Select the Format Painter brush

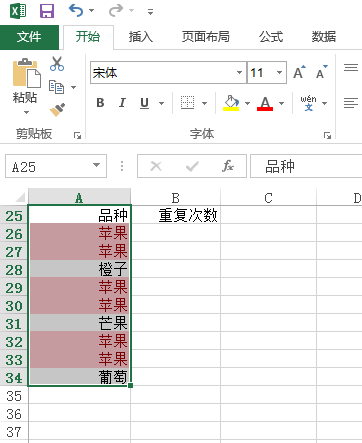[57, 110]
